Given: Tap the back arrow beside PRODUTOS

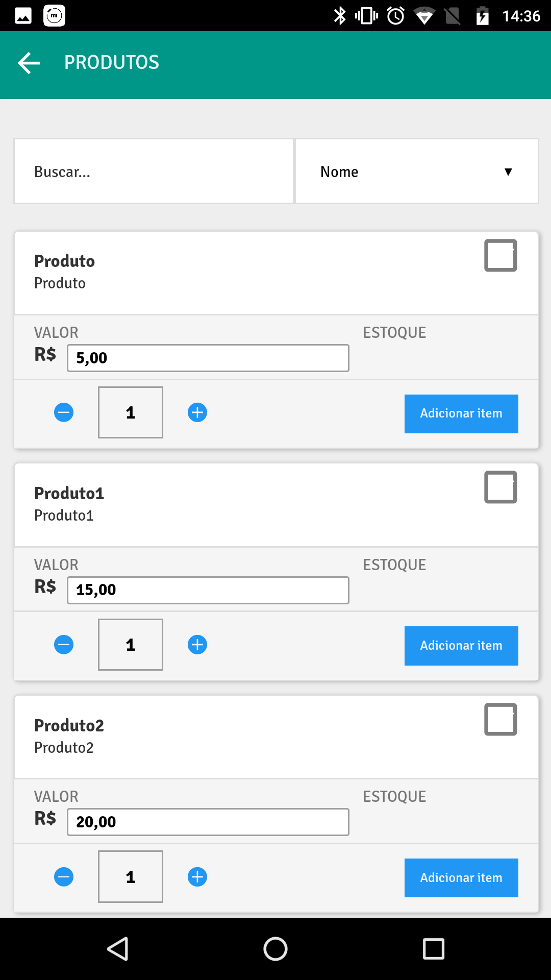Looking at the screenshot, I should [x=29, y=63].
